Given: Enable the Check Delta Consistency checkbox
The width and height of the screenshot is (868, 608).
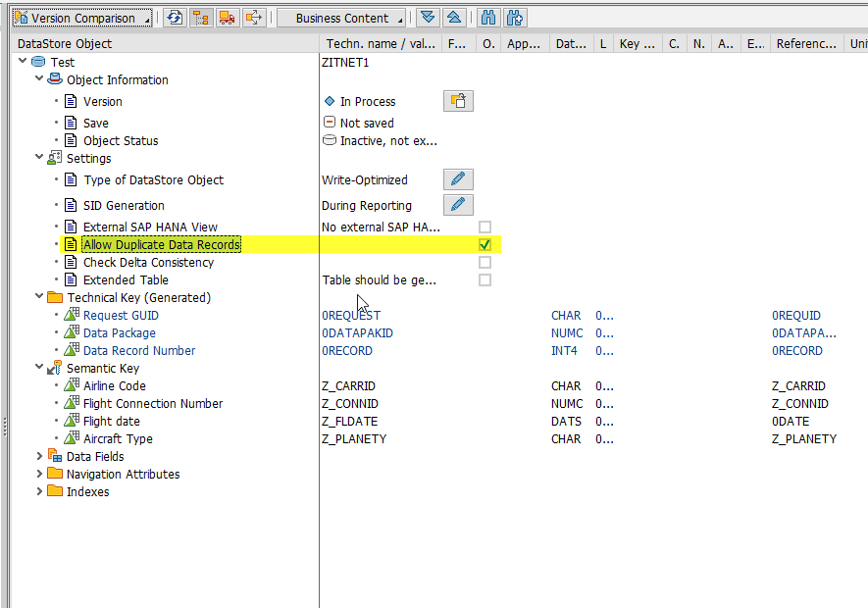Looking at the screenshot, I should point(485,262).
